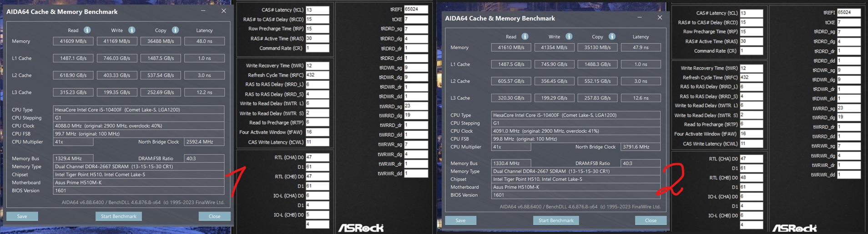Click the Memory Bus value 1330.4 MHz

pyautogui.click(x=511, y=163)
